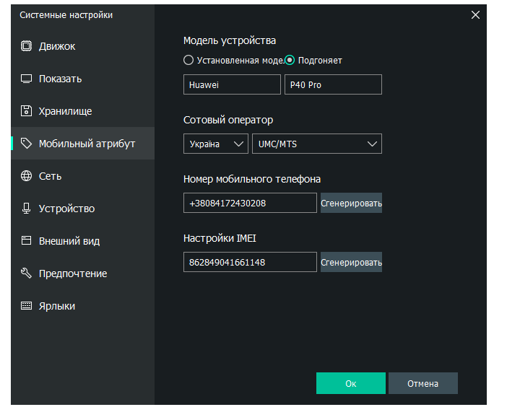Click the keyboard icon beside Ярлыки
The height and width of the screenshot is (420, 507).
point(26,306)
